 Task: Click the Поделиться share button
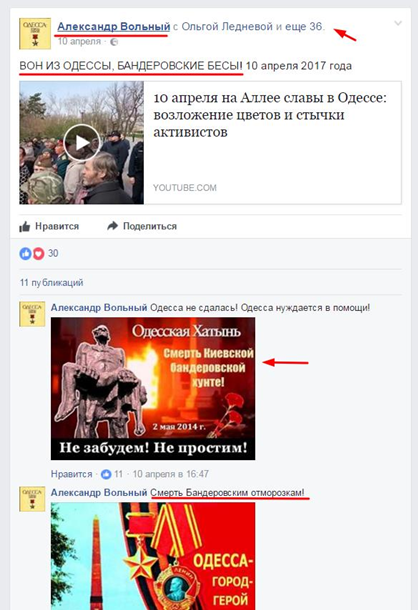(142, 226)
